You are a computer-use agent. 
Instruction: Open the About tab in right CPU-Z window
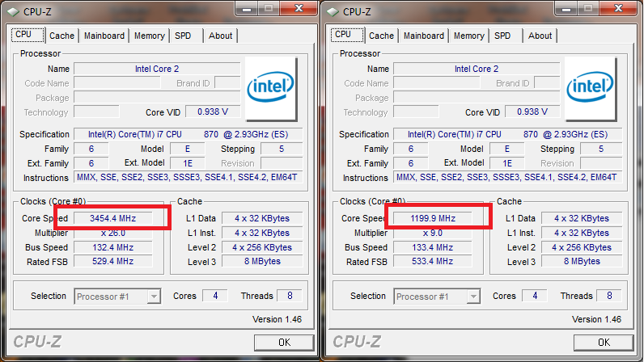click(x=540, y=36)
